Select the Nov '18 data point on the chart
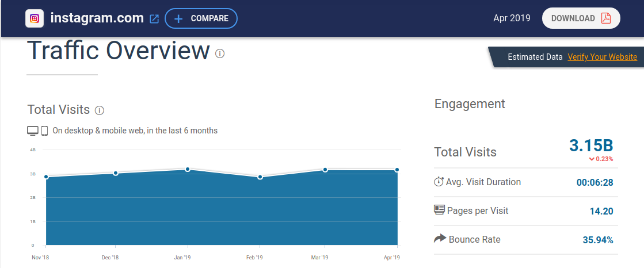644x268 pixels. click(46, 177)
